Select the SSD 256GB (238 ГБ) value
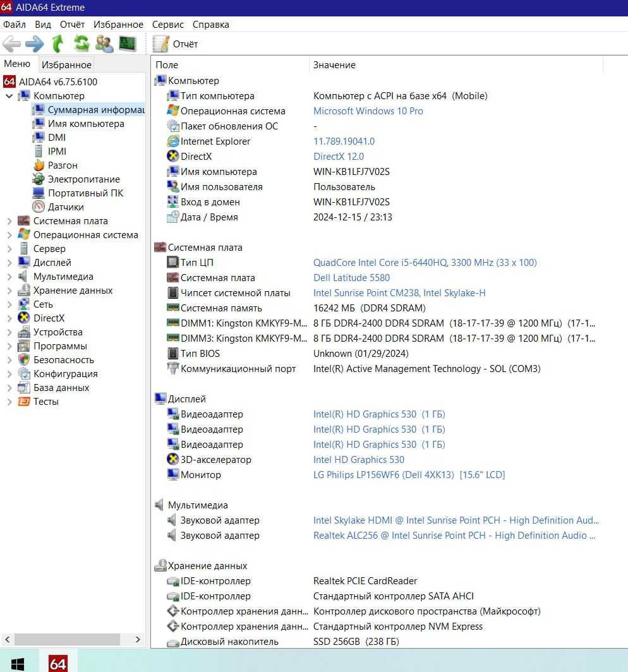Screen dimensions: 628x672 click(x=356, y=642)
